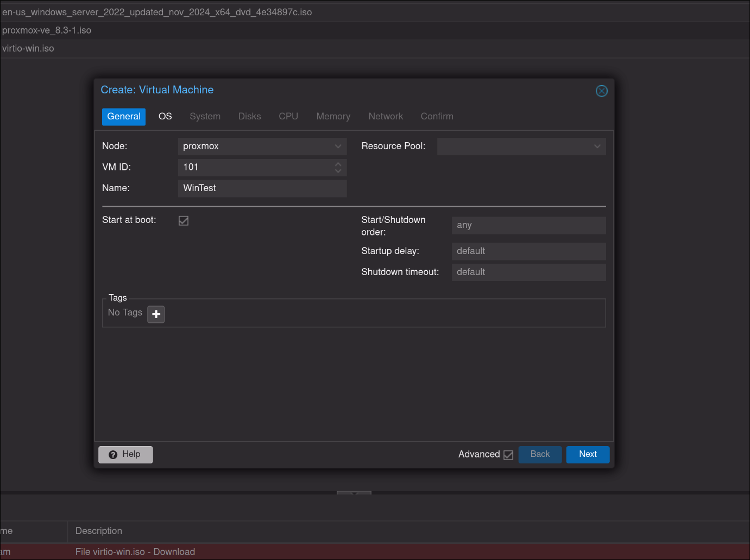This screenshot has width=750, height=560.
Task: Click the Startup delay field
Action: (x=528, y=251)
